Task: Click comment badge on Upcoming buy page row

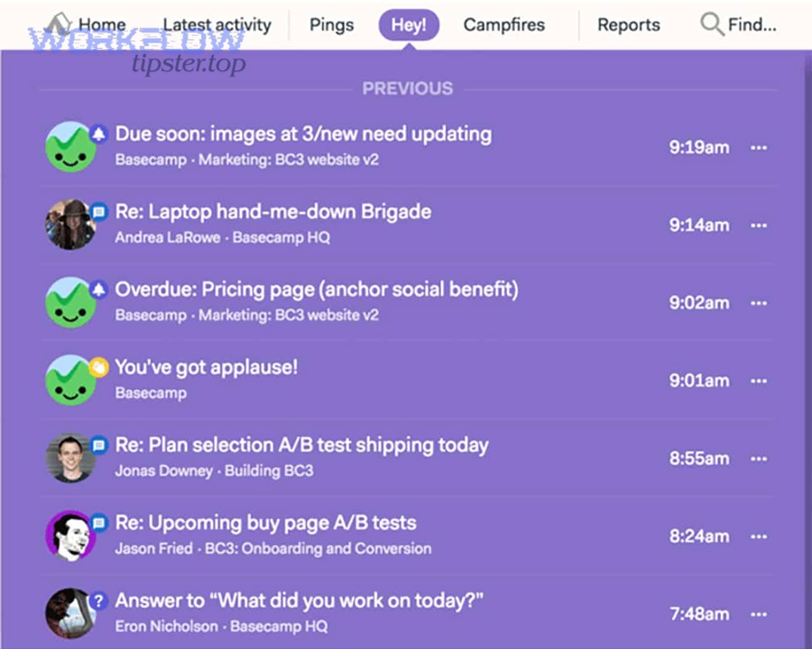Action: pos(99,523)
